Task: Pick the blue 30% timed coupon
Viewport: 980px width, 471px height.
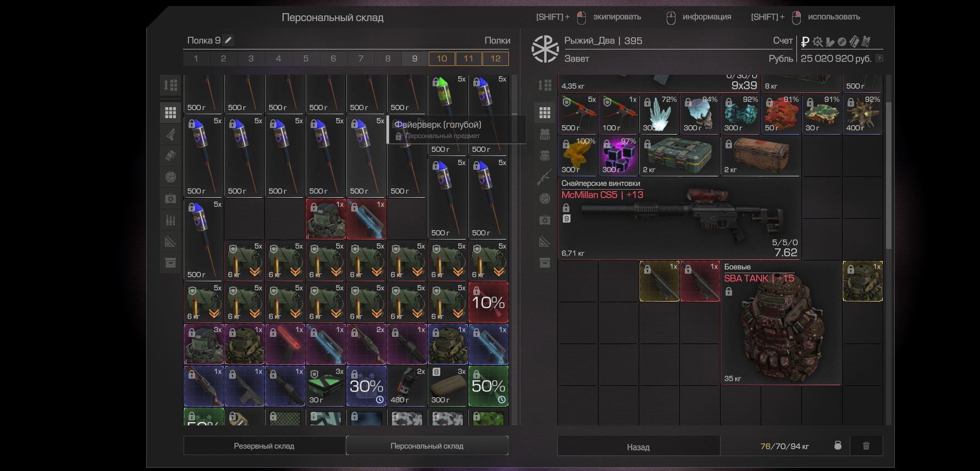Action: (x=367, y=386)
